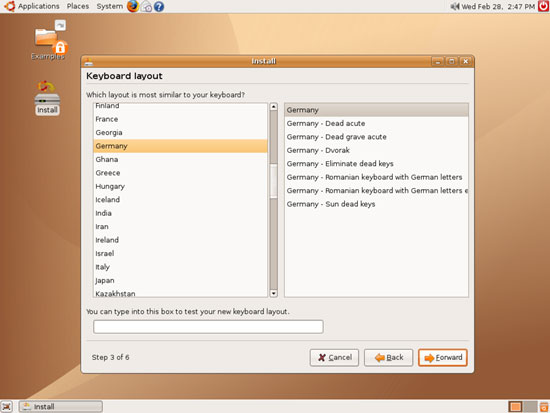Click scrollbar down arrow of country list
Image resolution: width=550 pixels, height=413 pixels.
coord(274,293)
